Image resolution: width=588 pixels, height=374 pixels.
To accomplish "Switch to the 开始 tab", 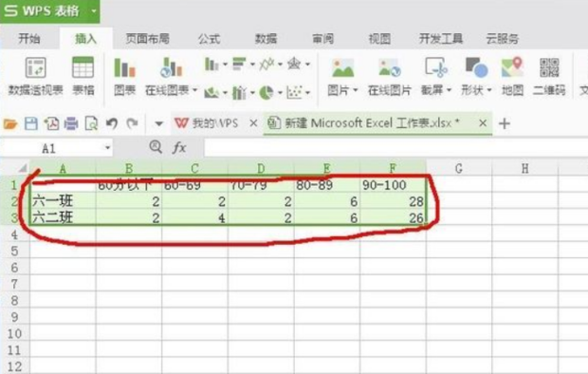I will (29, 38).
